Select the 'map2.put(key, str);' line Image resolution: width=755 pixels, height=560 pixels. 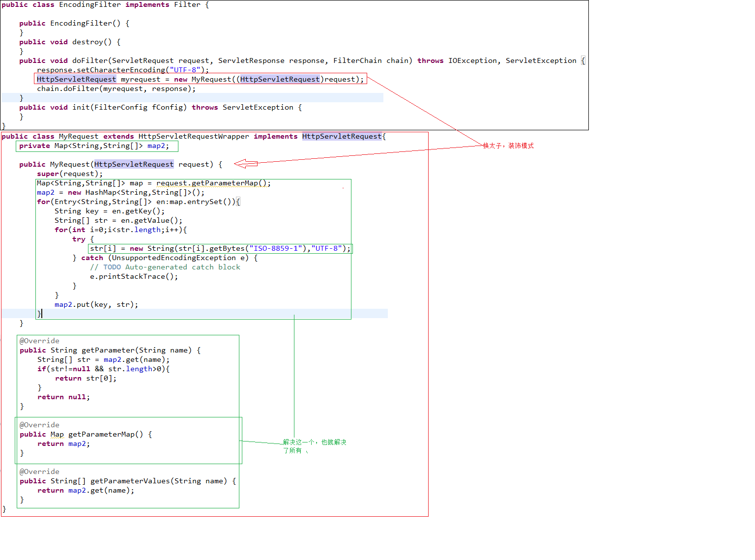(x=96, y=305)
